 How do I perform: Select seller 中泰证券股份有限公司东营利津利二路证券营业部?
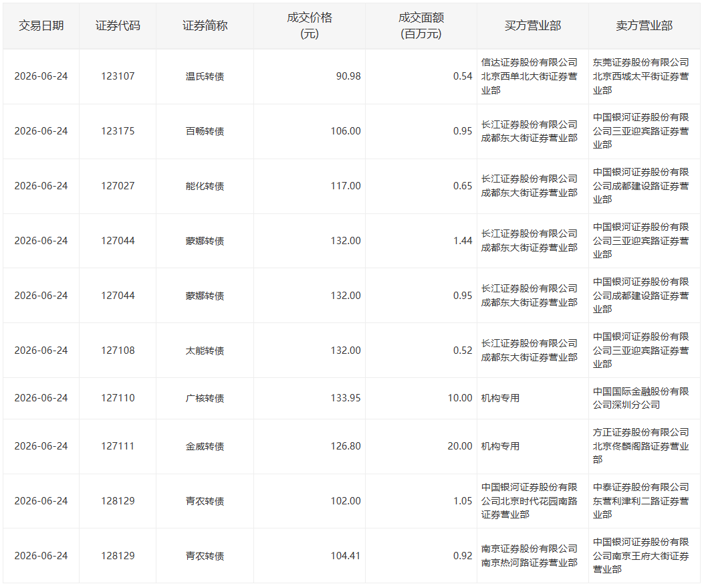(641, 501)
